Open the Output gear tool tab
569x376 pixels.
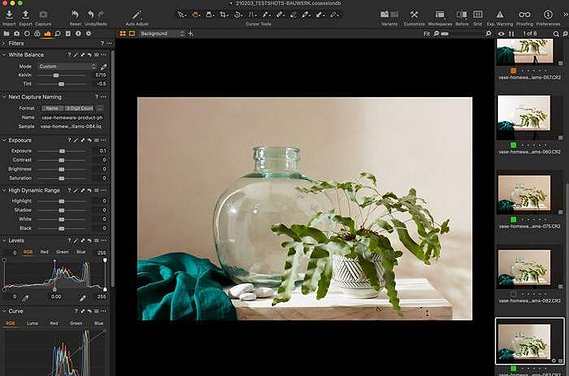[x=88, y=33]
